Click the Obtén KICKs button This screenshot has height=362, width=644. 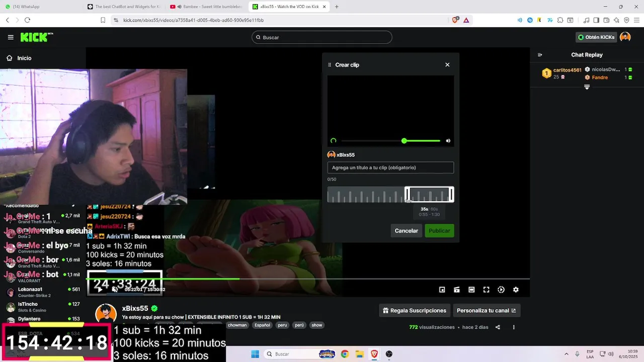point(596,37)
